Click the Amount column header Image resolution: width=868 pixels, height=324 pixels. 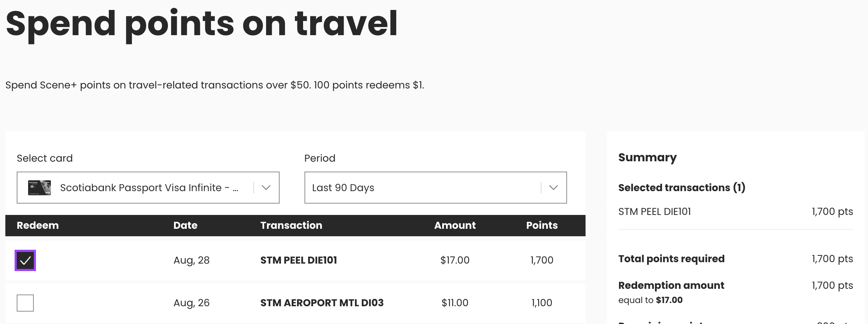[455, 225]
